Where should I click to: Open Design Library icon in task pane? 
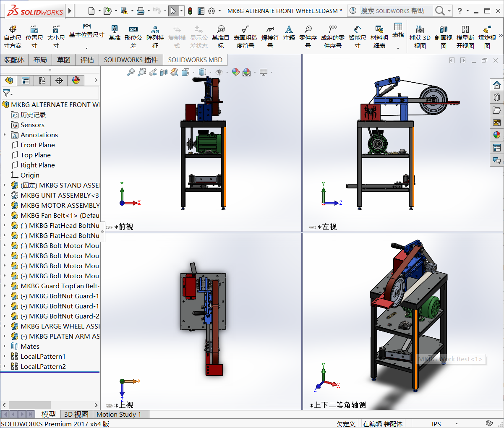click(497, 97)
